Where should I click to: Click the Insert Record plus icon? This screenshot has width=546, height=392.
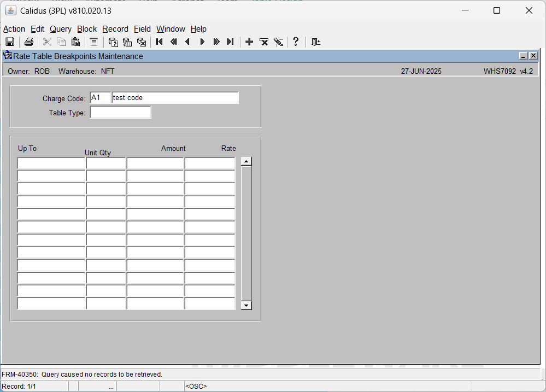249,42
